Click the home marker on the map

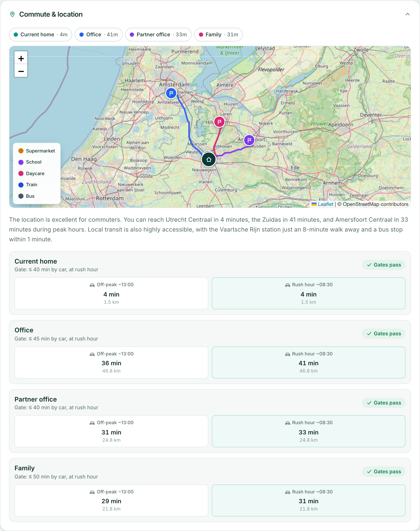pyautogui.click(x=209, y=159)
